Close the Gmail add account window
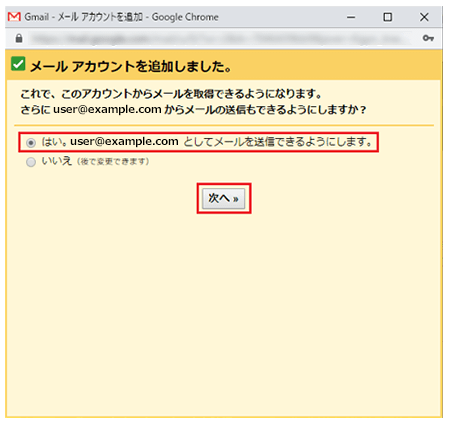450x430 pixels. pyautogui.click(x=424, y=17)
